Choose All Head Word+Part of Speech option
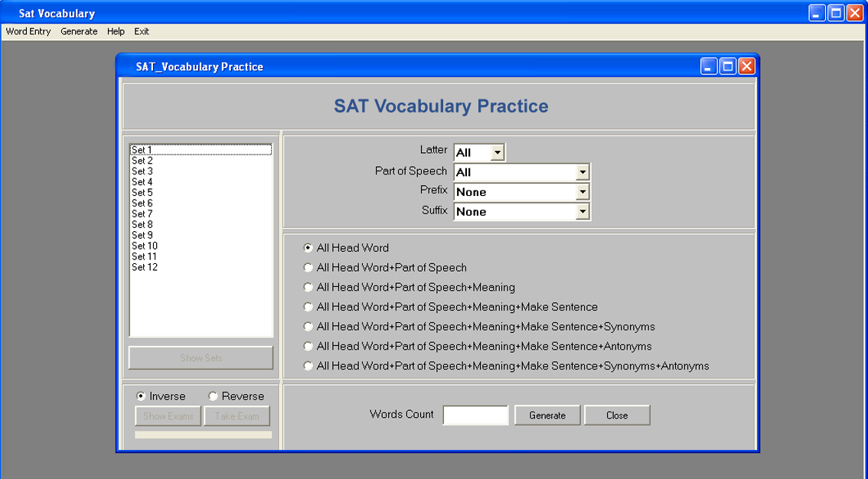This screenshot has width=868, height=479. (x=308, y=268)
